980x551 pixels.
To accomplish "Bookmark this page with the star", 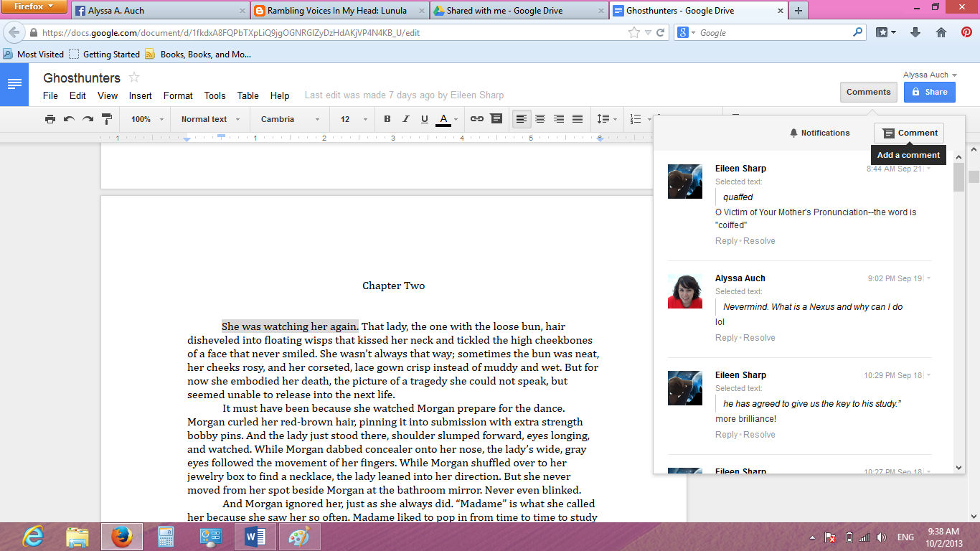I will coord(633,32).
